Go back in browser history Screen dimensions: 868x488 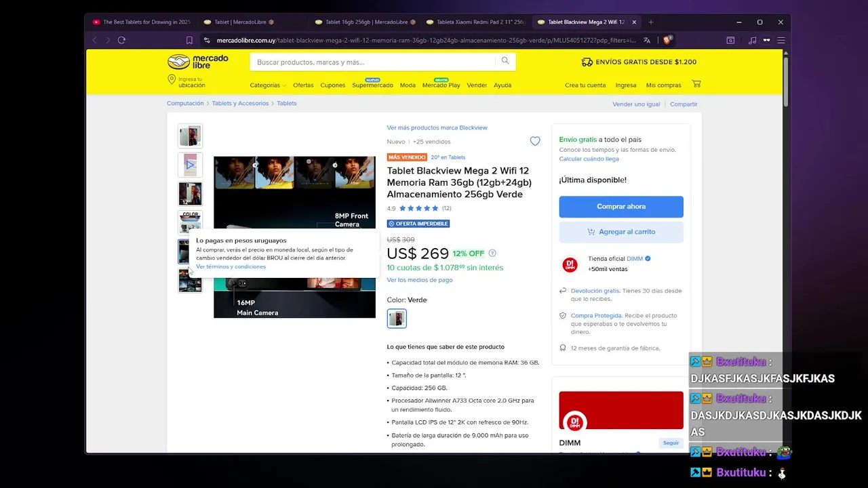coord(94,40)
